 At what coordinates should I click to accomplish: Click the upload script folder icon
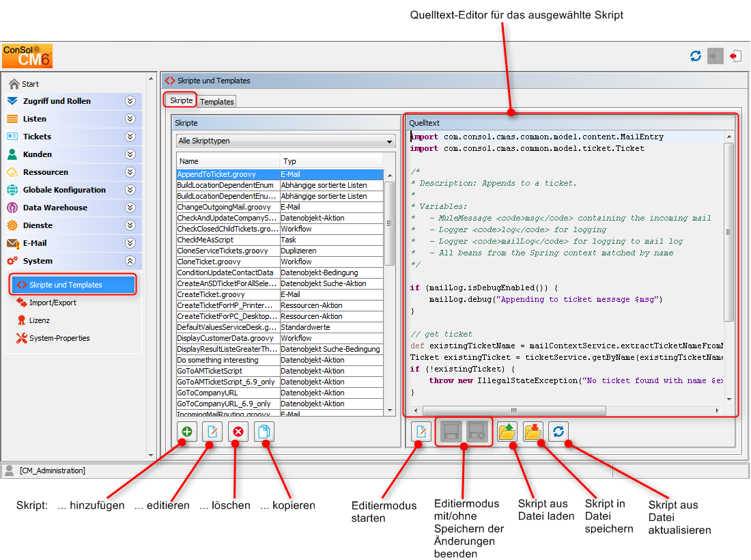tap(507, 432)
